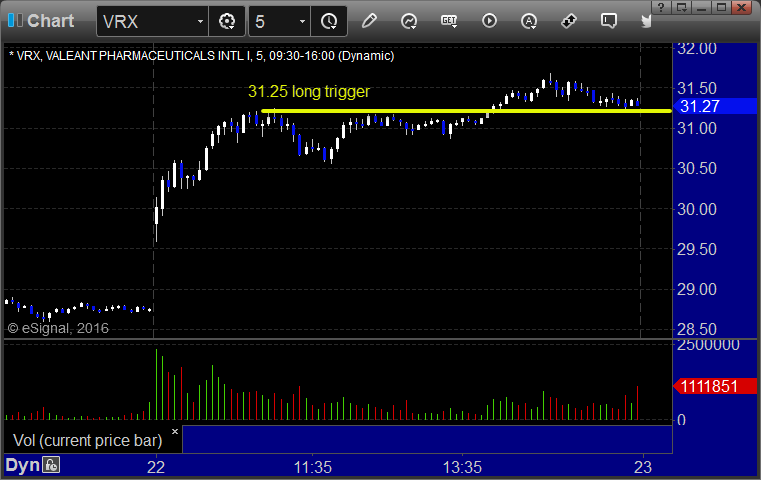Click the GET tools icon
Image resolution: width=761 pixels, height=480 pixels.
click(x=449, y=21)
